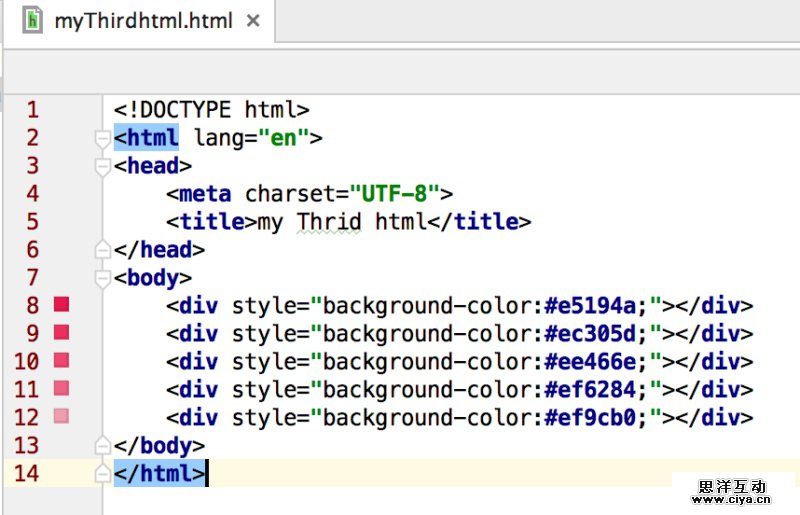The height and width of the screenshot is (515, 800).
Task: Click the closing head fold marker on line 6
Action: (x=101, y=249)
